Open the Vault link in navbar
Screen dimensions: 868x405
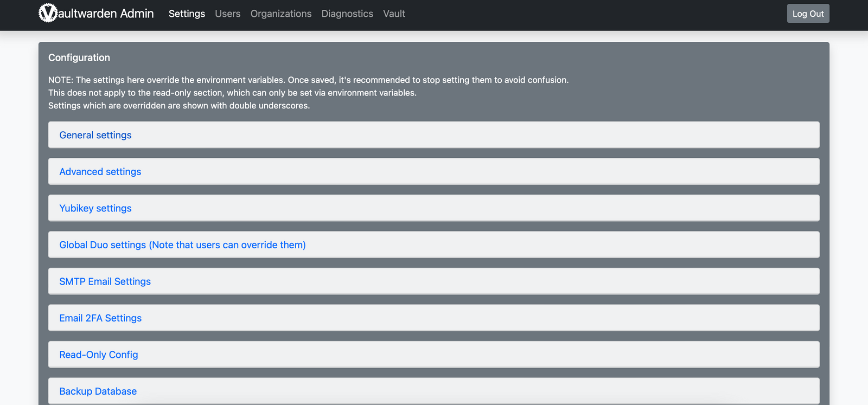point(394,14)
